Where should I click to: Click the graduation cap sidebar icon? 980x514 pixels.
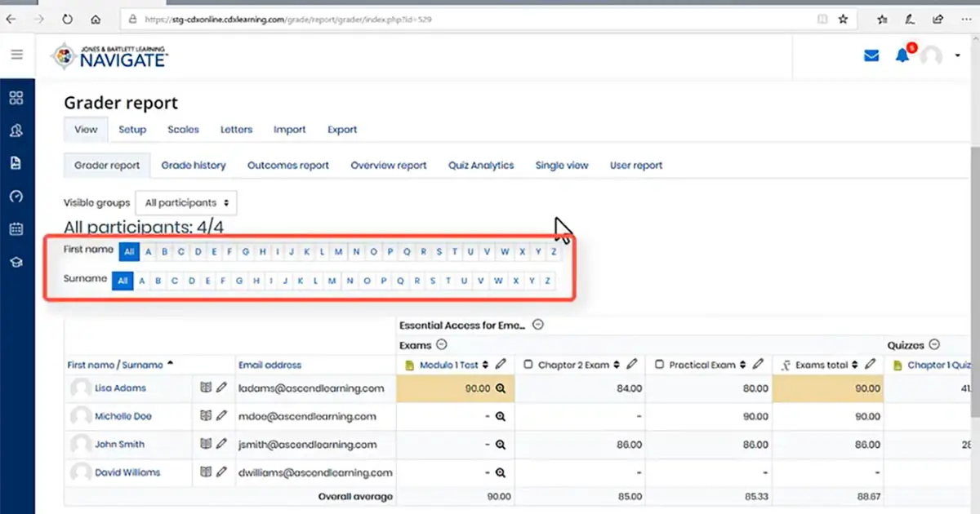16,262
